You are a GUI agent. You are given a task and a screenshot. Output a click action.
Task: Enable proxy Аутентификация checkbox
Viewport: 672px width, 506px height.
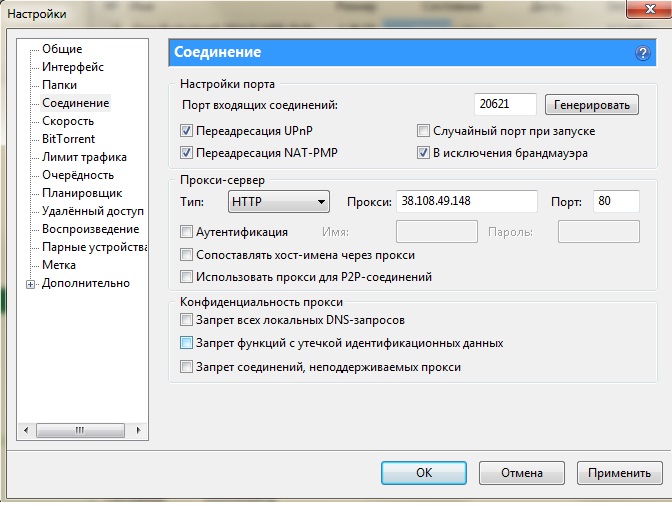(186, 232)
